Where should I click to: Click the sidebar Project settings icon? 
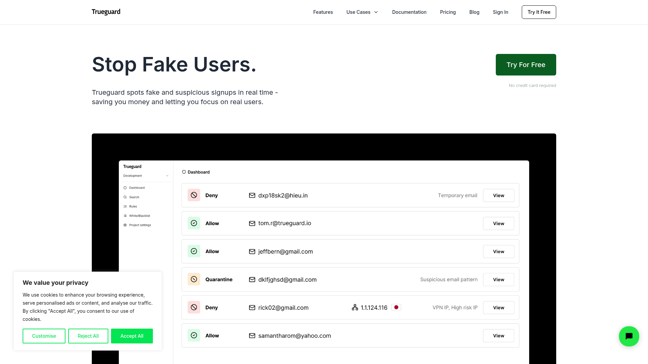[125, 225]
